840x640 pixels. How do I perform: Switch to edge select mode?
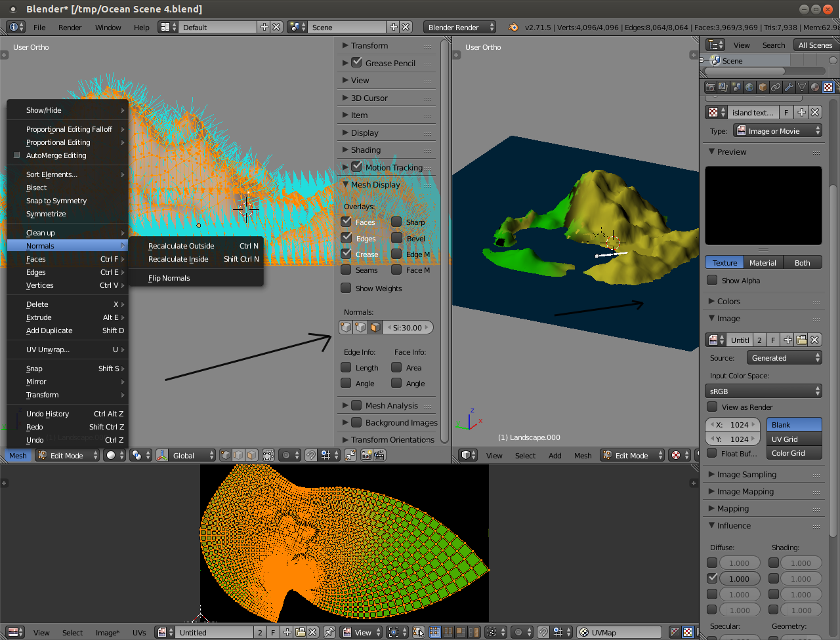pos(238,455)
